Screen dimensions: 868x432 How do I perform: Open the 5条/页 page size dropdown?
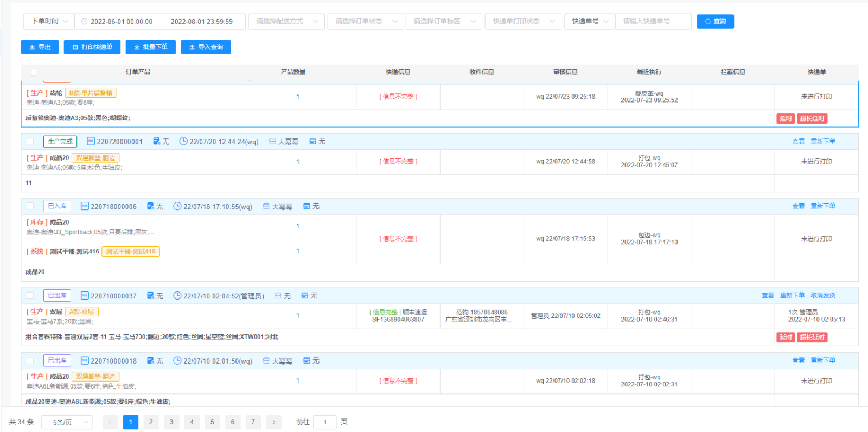pyautogui.click(x=67, y=422)
